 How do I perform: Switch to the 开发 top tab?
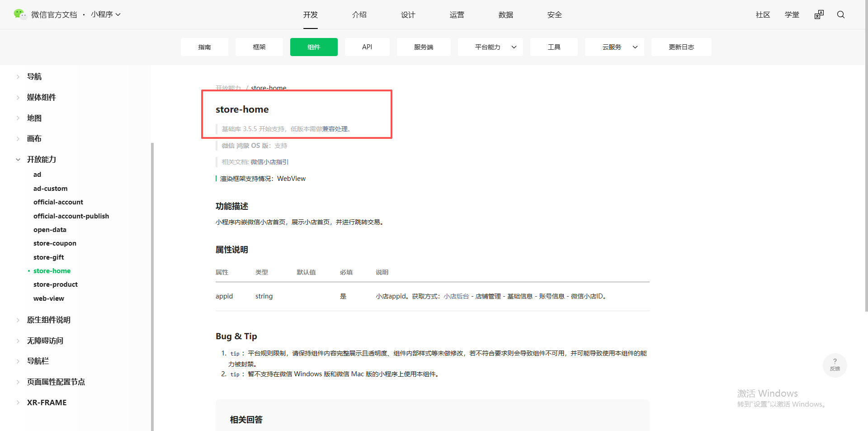pyautogui.click(x=311, y=14)
